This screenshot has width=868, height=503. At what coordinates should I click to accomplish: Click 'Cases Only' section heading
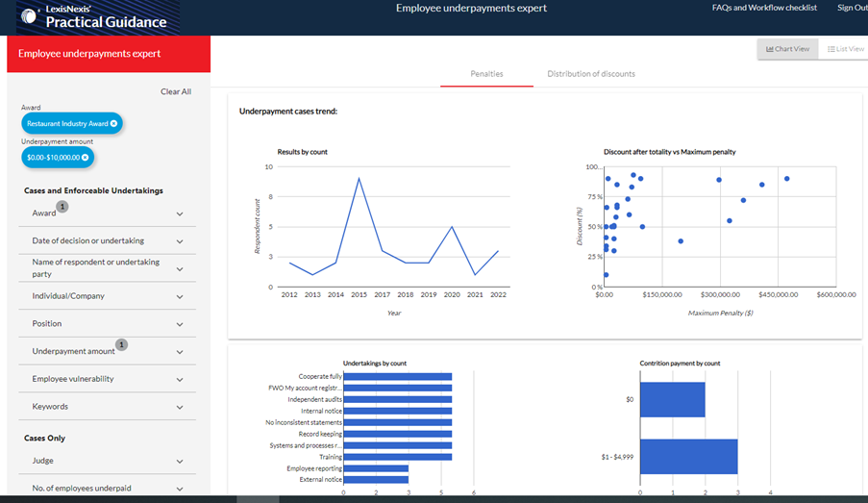(44, 439)
